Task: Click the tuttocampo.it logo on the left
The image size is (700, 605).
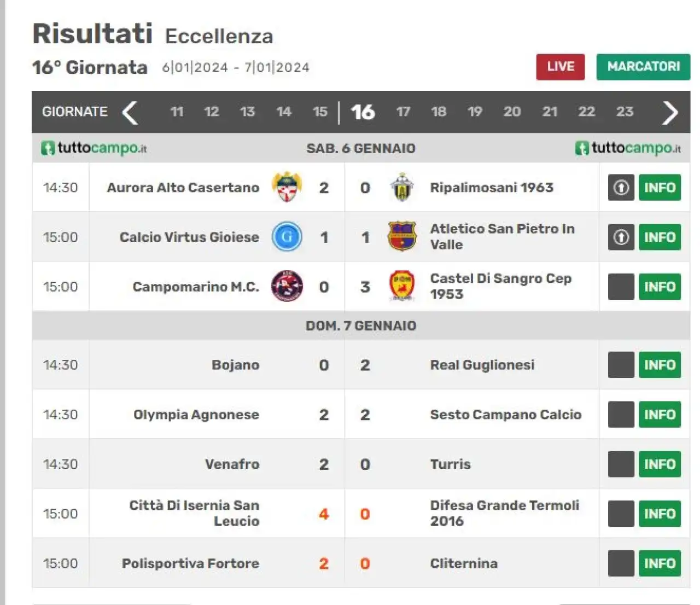Action: 94,148
